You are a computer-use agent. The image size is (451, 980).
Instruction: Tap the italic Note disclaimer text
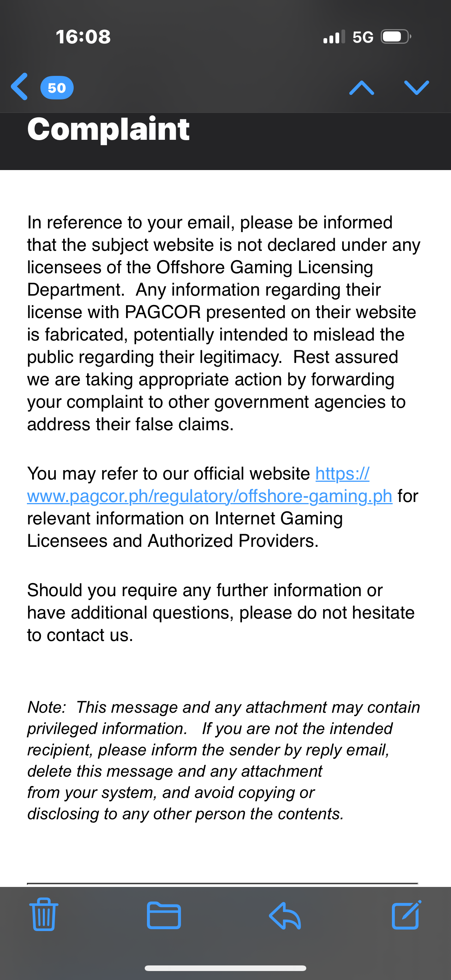(x=224, y=760)
